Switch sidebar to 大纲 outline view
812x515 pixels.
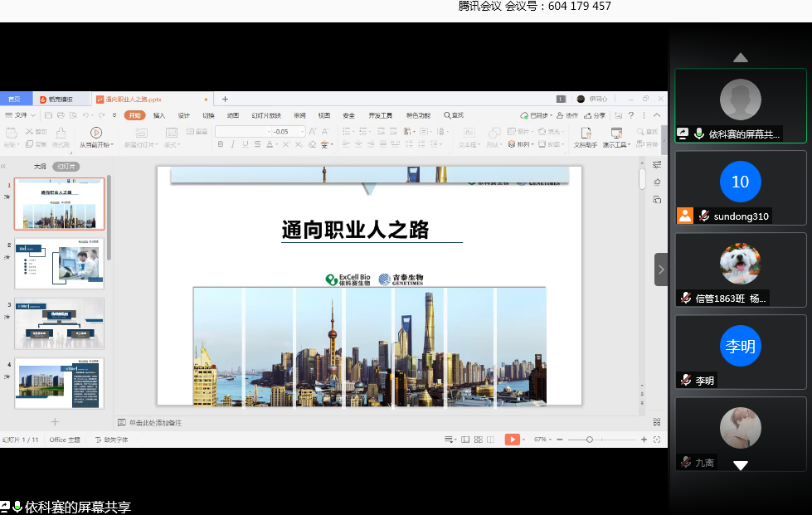point(40,167)
